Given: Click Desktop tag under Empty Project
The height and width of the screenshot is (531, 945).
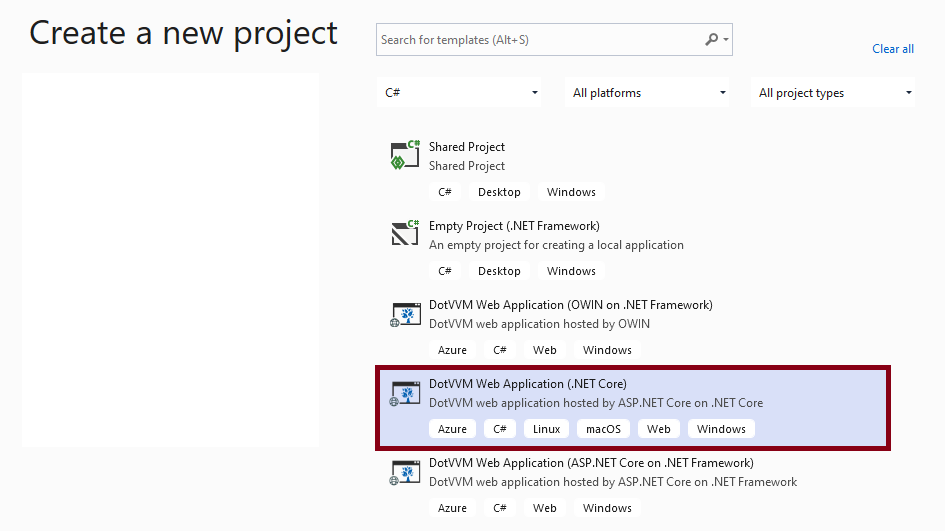Looking at the screenshot, I should click(499, 271).
